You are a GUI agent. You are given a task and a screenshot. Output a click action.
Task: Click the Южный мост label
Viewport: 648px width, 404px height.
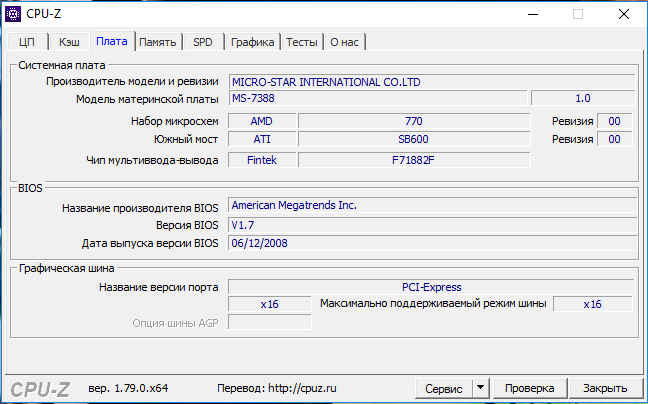pos(186,139)
